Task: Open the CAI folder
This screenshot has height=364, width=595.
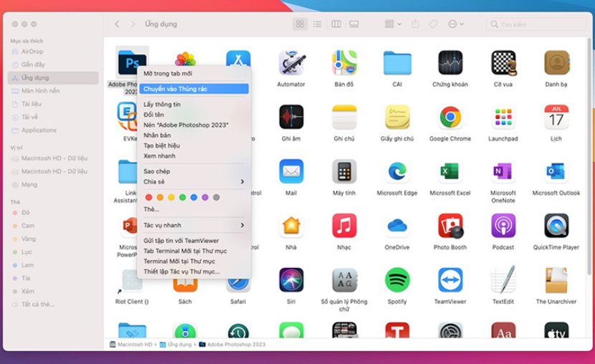Action: 397,62
